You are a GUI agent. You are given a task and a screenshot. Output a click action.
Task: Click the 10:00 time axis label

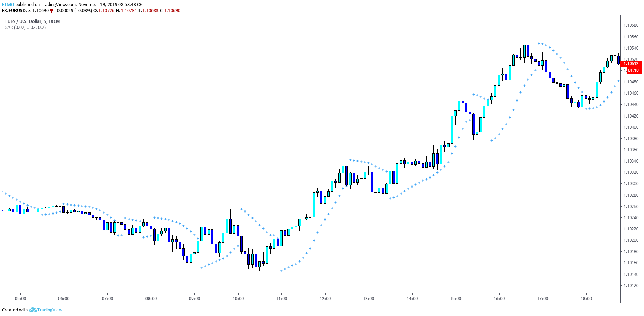click(238, 298)
